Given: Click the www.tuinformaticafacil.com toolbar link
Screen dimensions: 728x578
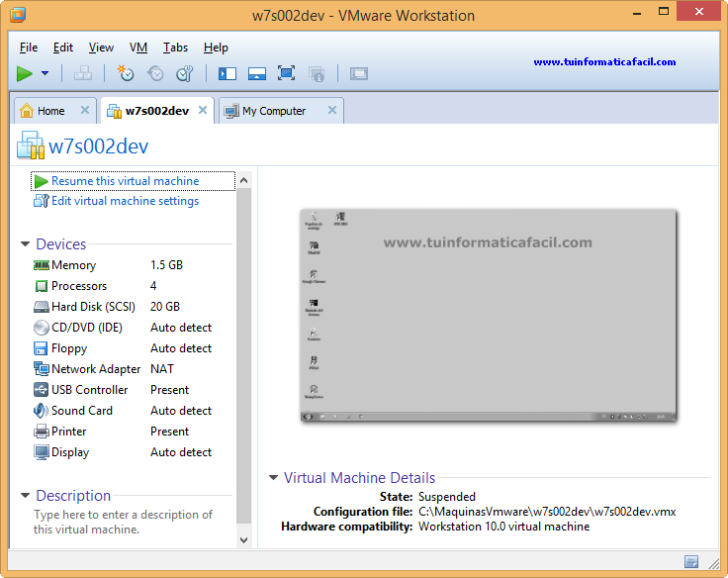Looking at the screenshot, I should tap(604, 61).
